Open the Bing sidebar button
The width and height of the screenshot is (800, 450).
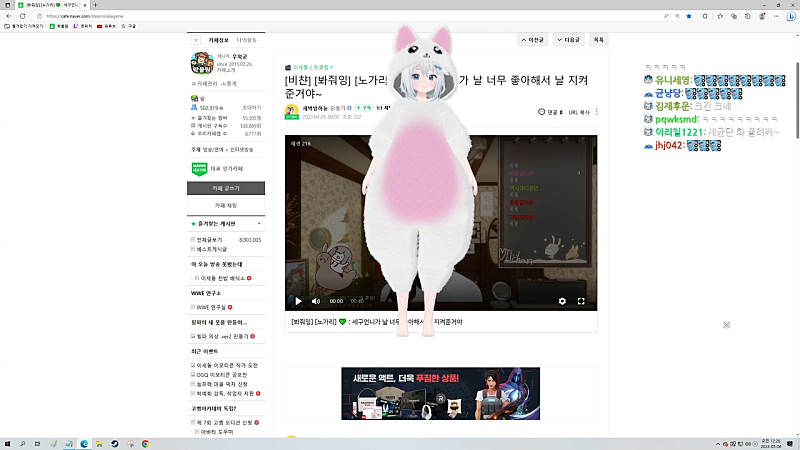[791, 16]
